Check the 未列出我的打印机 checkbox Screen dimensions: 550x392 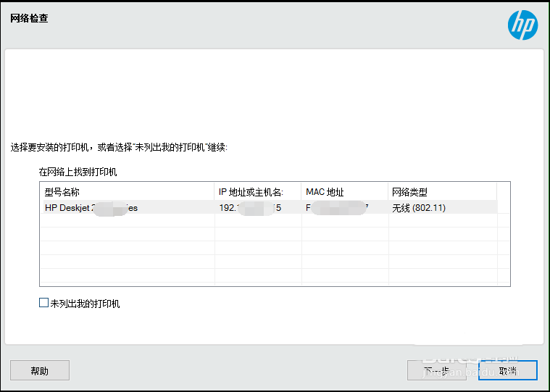click(x=44, y=303)
